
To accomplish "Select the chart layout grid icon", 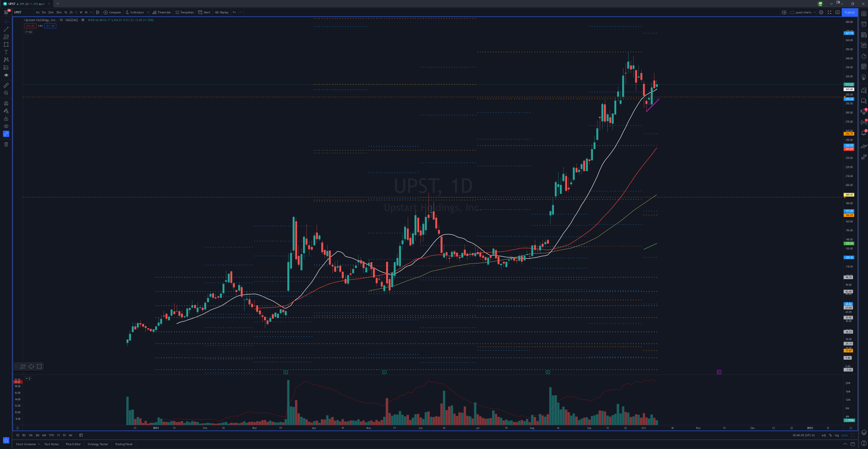I will click(x=784, y=12).
